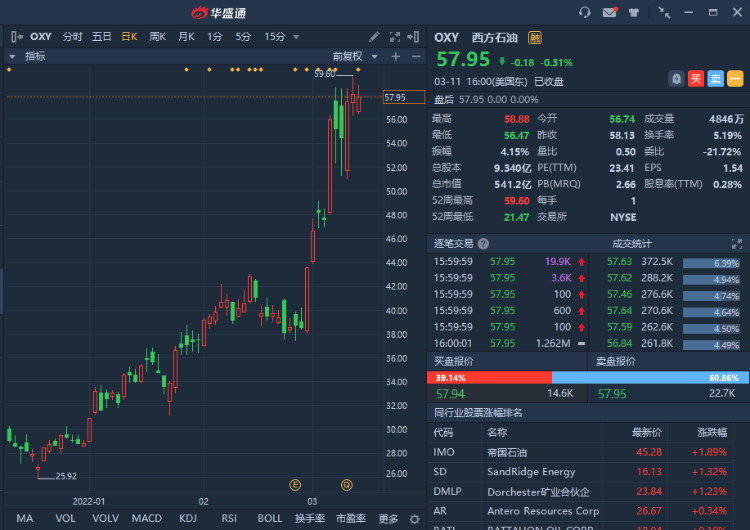Image resolution: width=750 pixels, height=530 pixels.
Task: Click the blue 卖 (sell) button
Action: click(x=716, y=78)
